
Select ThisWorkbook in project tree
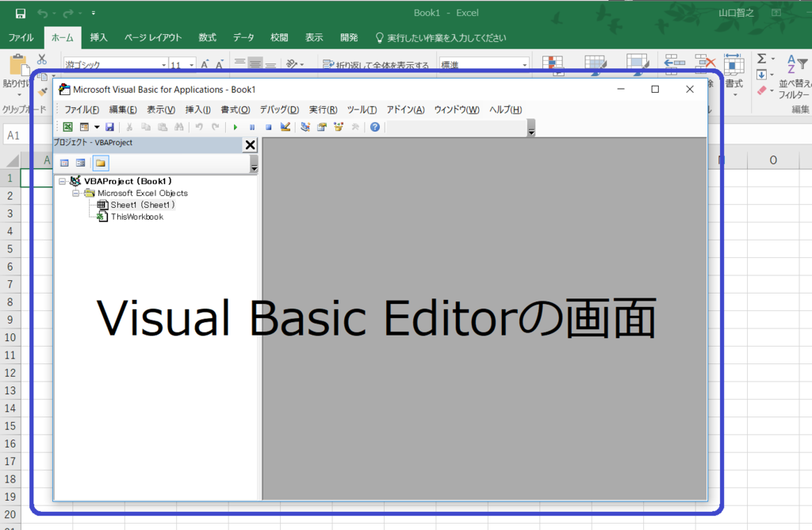(136, 217)
